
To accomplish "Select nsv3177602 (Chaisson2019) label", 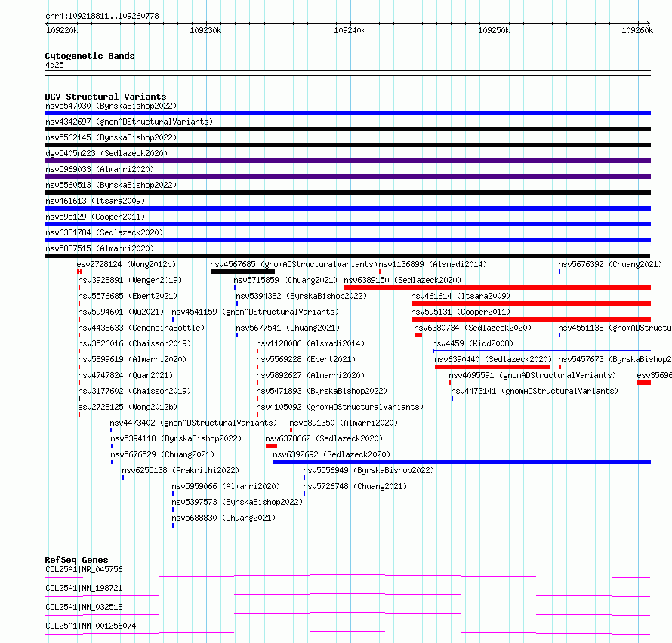I will [134, 391].
